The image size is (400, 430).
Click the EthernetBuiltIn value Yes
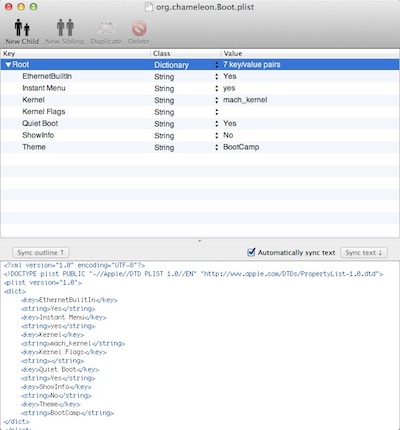tap(230, 76)
